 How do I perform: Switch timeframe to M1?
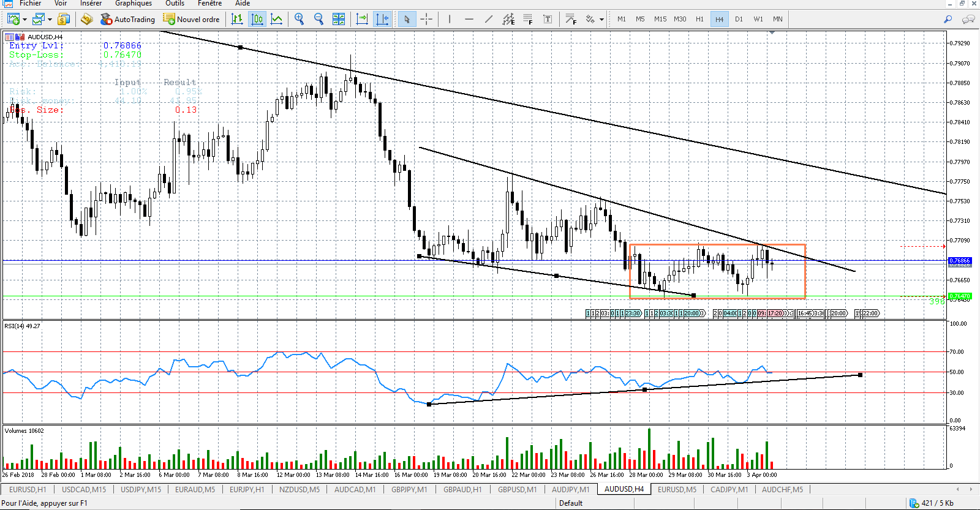coord(622,19)
